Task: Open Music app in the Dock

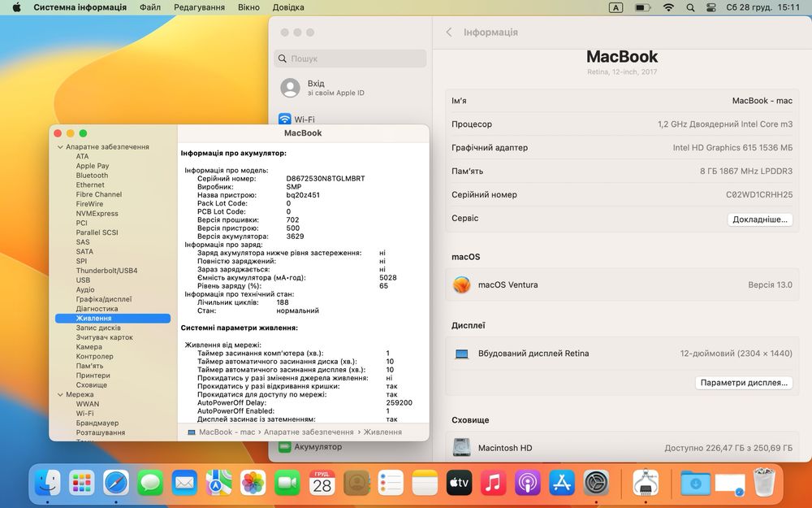Action: 493,483
